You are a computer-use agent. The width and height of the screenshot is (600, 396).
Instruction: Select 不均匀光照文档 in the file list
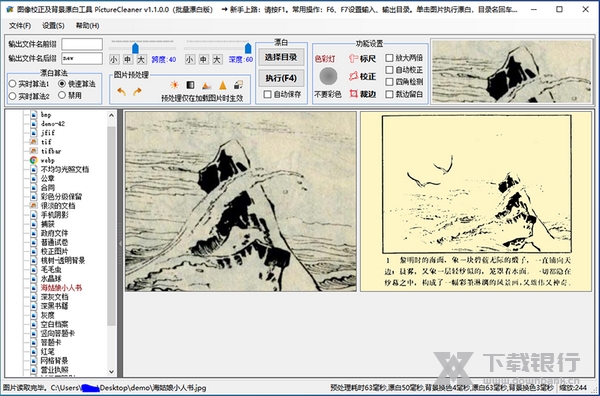[65, 169]
